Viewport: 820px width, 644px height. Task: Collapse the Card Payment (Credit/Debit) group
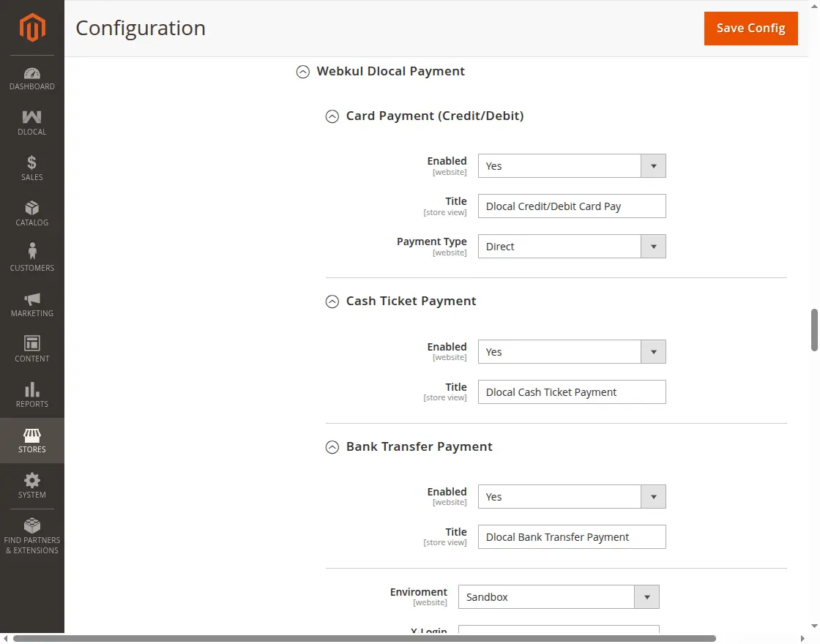click(332, 116)
